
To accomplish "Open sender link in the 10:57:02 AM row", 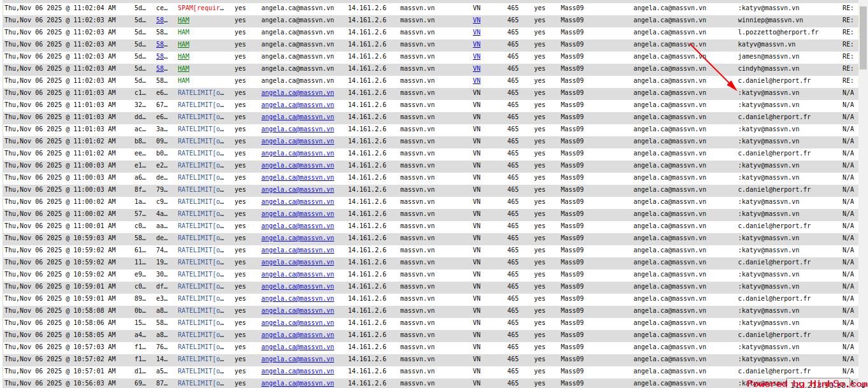I will coord(297,359).
